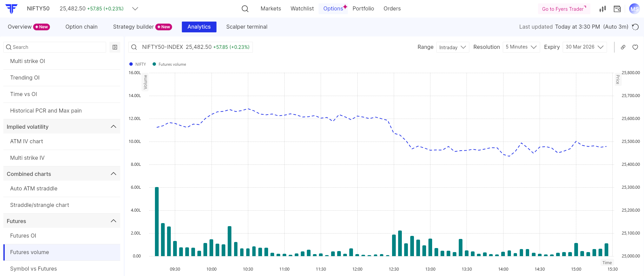
Task: Toggle NIFTY series in chart legend
Action: tap(138, 64)
